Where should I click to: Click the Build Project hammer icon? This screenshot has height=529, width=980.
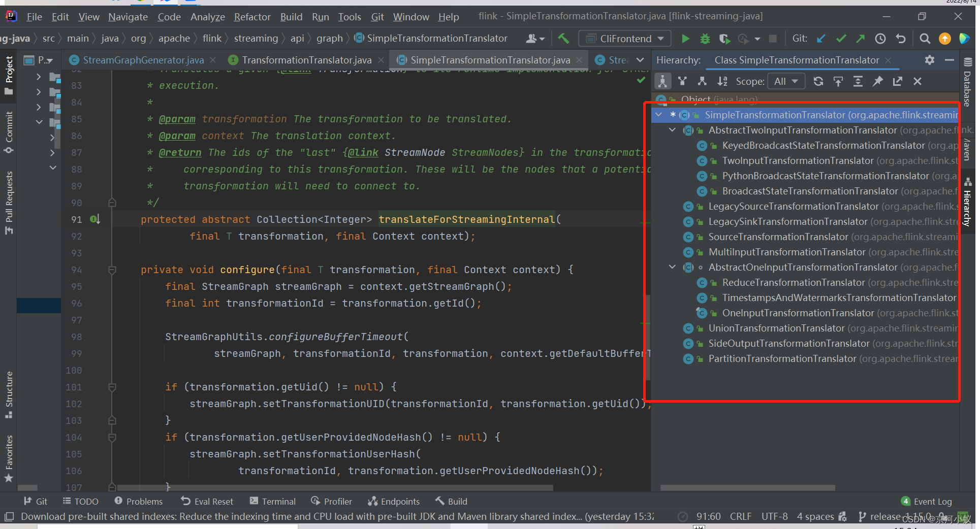click(563, 39)
